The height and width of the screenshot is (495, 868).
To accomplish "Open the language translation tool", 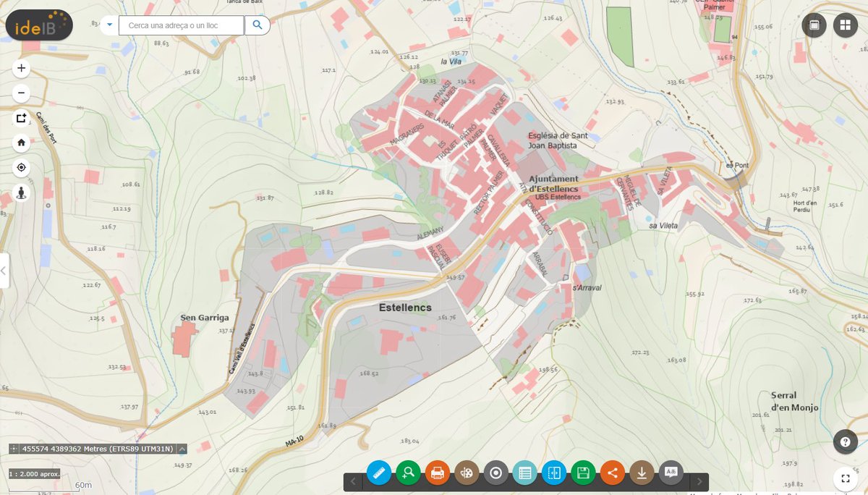I will pyautogui.click(x=671, y=473).
